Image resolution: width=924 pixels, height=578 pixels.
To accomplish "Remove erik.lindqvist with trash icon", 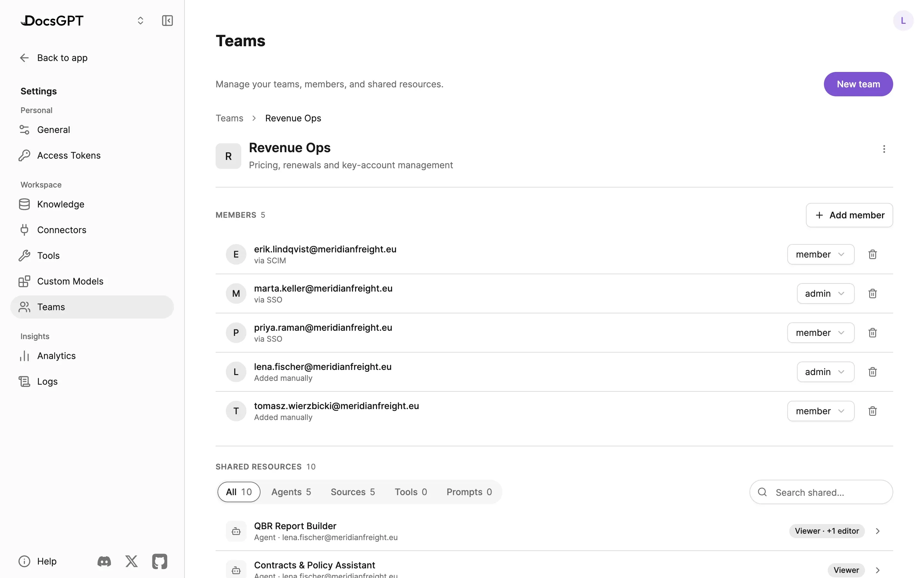I will [872, 254].
